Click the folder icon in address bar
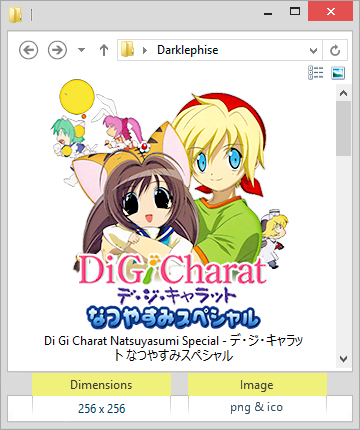Viewport: 360px width, 430px height. pos(127,50)
